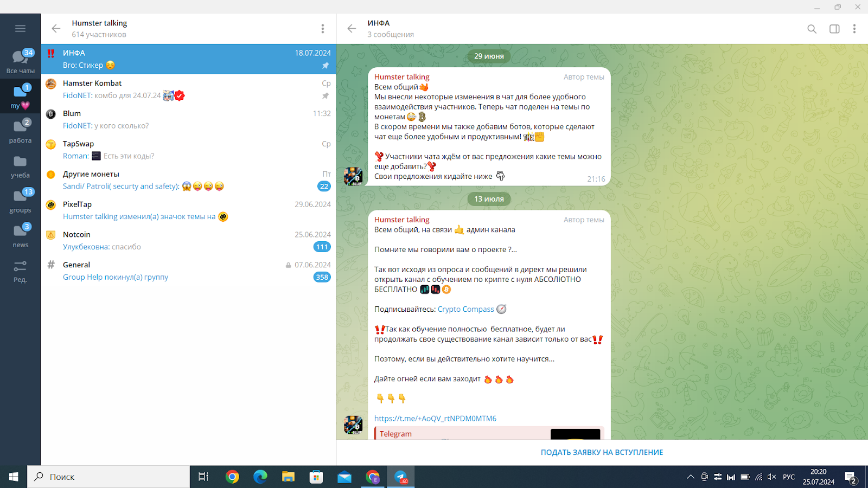868x488 pixels.
Task: Open the Mail app from the taskbar
Action: point(344,477)
